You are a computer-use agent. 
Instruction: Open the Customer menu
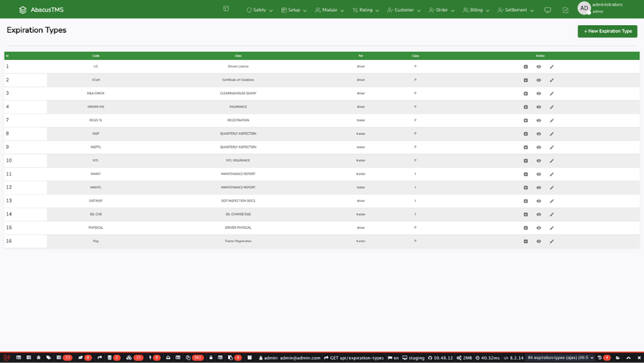pos(404,10)
